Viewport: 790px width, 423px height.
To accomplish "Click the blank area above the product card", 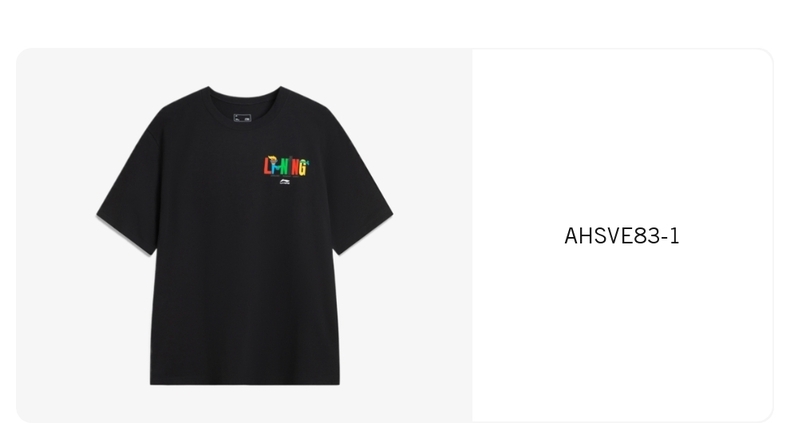I will click(395, 23).
